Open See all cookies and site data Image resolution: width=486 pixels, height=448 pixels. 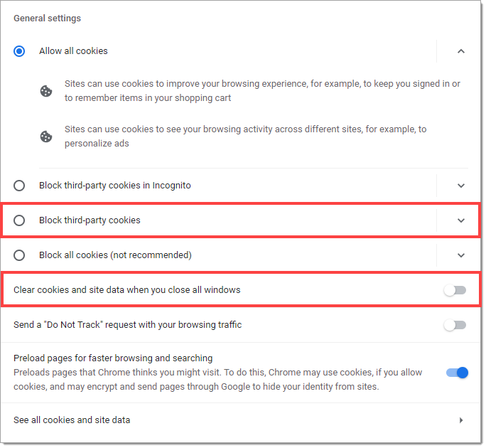(241, 420)
